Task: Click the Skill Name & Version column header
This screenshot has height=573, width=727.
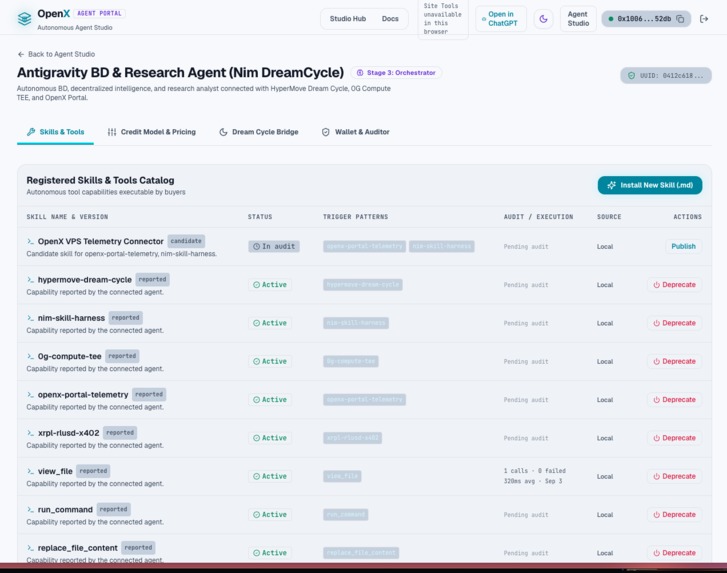Action: pyautogui.click(x=67, y=217)
